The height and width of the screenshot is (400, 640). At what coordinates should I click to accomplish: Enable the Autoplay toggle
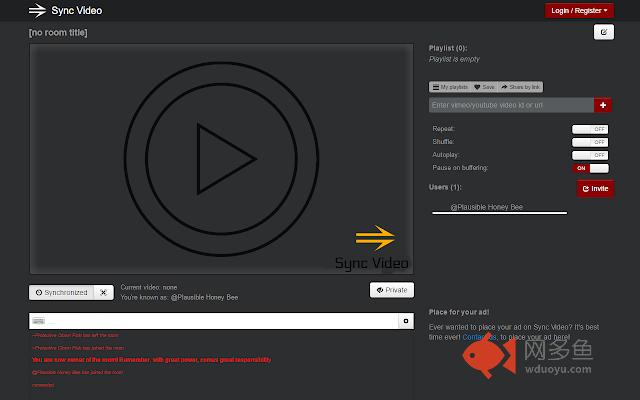click(x=590, y=155)
